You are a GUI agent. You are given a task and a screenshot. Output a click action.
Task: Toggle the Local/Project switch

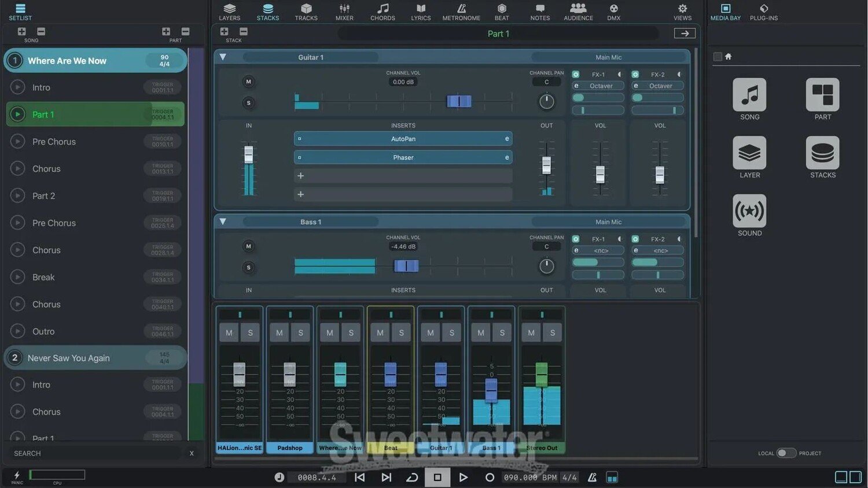[786, 453]
